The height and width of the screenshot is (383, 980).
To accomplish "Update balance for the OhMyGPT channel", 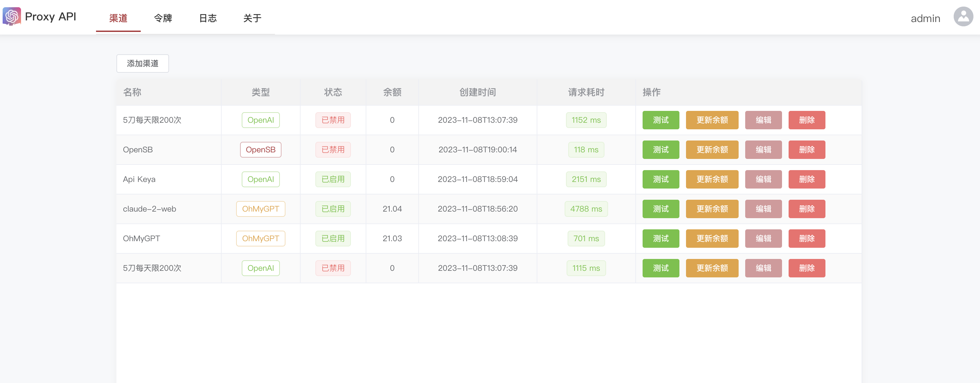I will coord(712,239).
